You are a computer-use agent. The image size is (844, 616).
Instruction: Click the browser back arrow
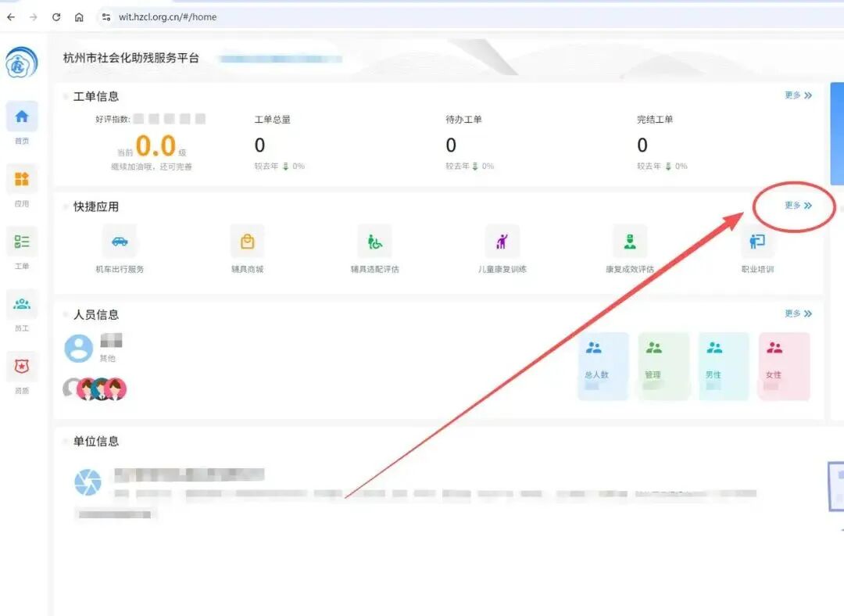[11, 17]
